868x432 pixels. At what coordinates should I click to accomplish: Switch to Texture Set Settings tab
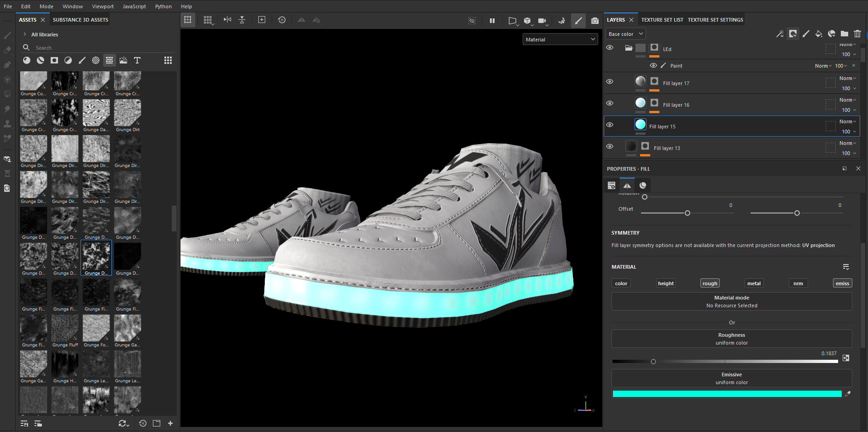pos(715,20)
